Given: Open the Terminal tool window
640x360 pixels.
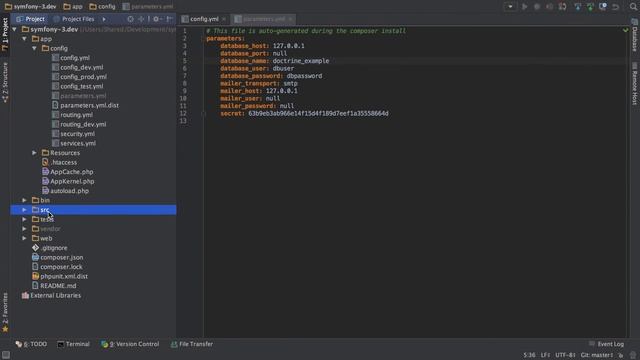Looking at the screenshot, I should click(73, 344).
